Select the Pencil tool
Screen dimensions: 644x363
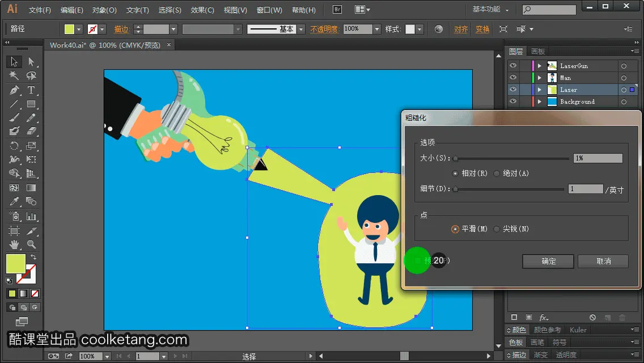(31, 117)
